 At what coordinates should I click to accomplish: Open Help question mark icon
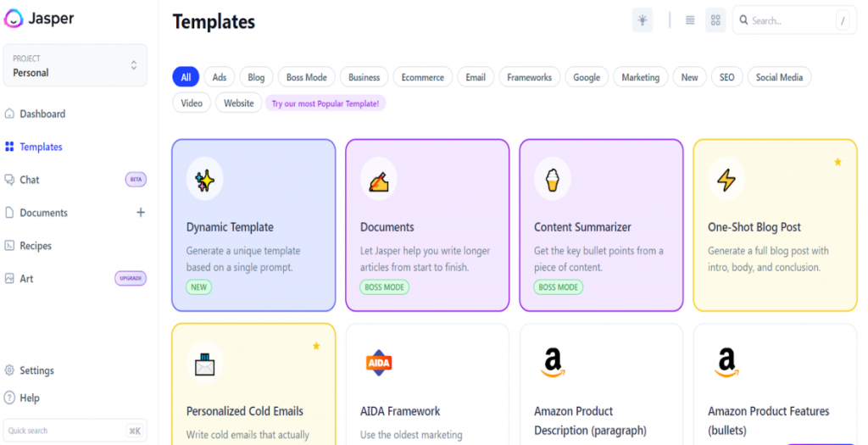coord(9,398)
